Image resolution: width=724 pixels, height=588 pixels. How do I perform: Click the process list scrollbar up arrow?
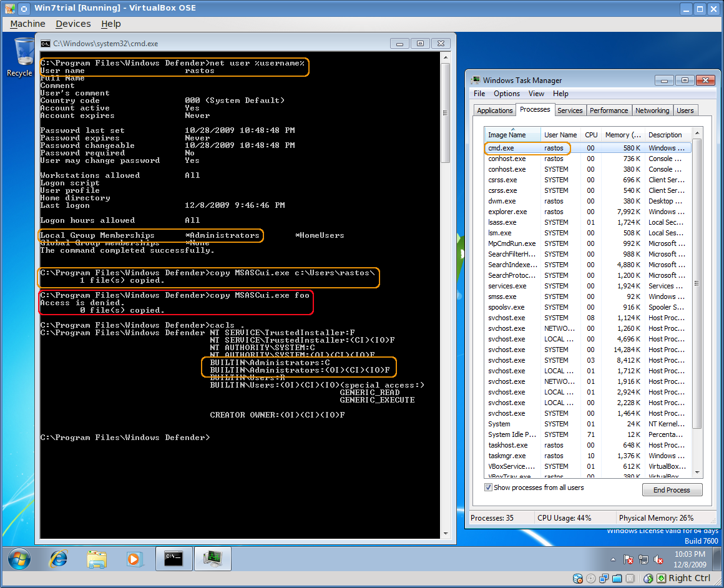[x=697, y=134]
